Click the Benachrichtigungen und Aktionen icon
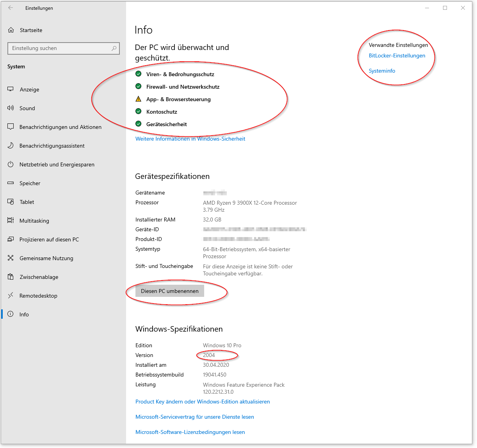The image size is (477, 448). tap(11, 127)
